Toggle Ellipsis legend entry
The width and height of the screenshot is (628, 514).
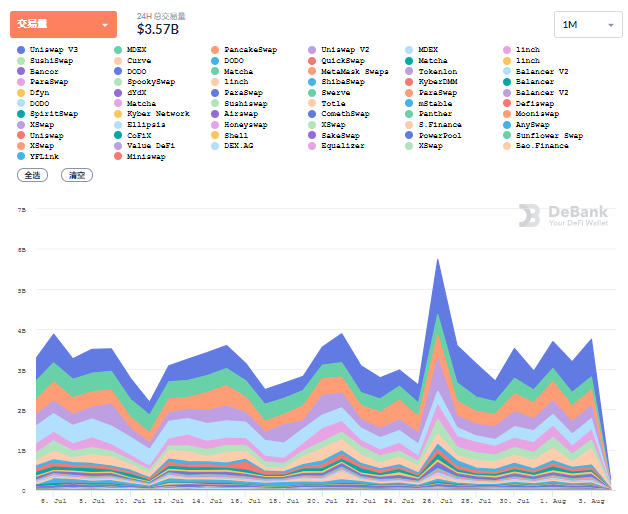pos(140,125)
